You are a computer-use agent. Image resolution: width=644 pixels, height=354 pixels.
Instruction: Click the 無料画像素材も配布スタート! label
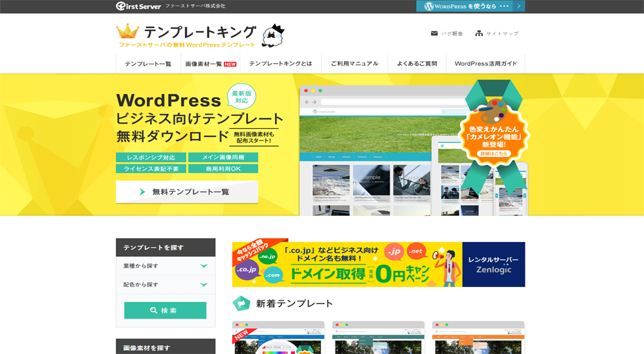(254, 138)
